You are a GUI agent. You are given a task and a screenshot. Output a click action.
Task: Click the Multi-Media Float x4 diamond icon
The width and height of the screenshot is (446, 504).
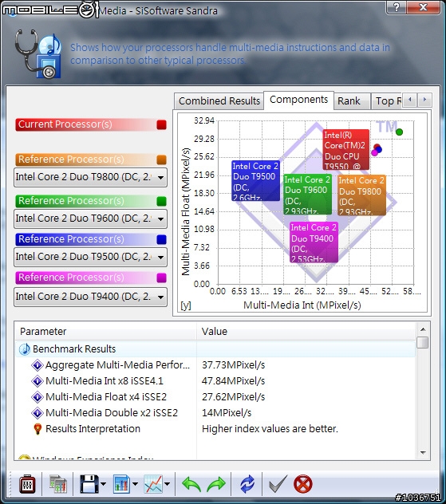click(x=37, y=397)
